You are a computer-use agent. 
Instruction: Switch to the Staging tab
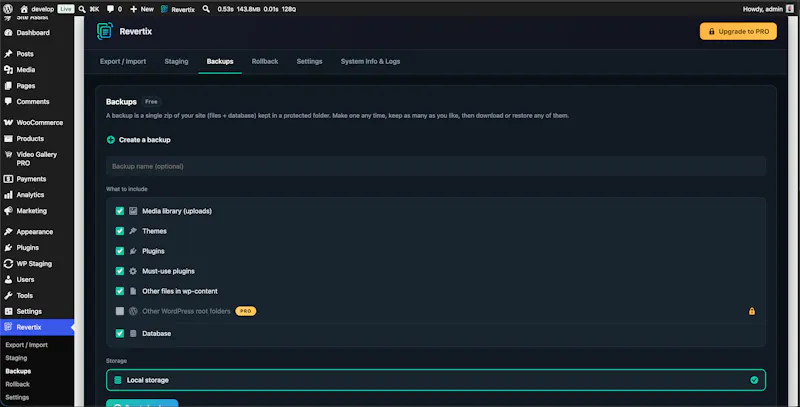click(x=176, y=61)
